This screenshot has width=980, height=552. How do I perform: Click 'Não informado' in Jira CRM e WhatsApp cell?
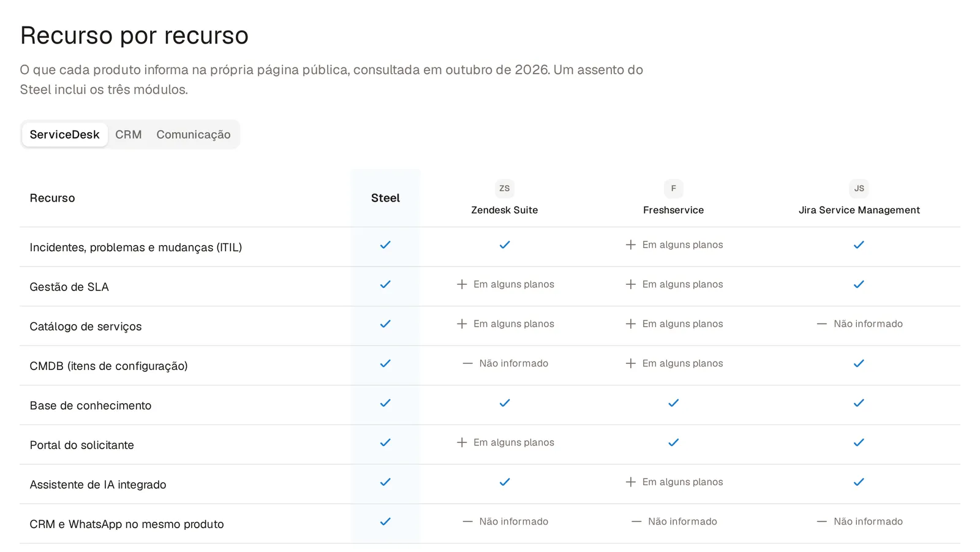point(869,521)
